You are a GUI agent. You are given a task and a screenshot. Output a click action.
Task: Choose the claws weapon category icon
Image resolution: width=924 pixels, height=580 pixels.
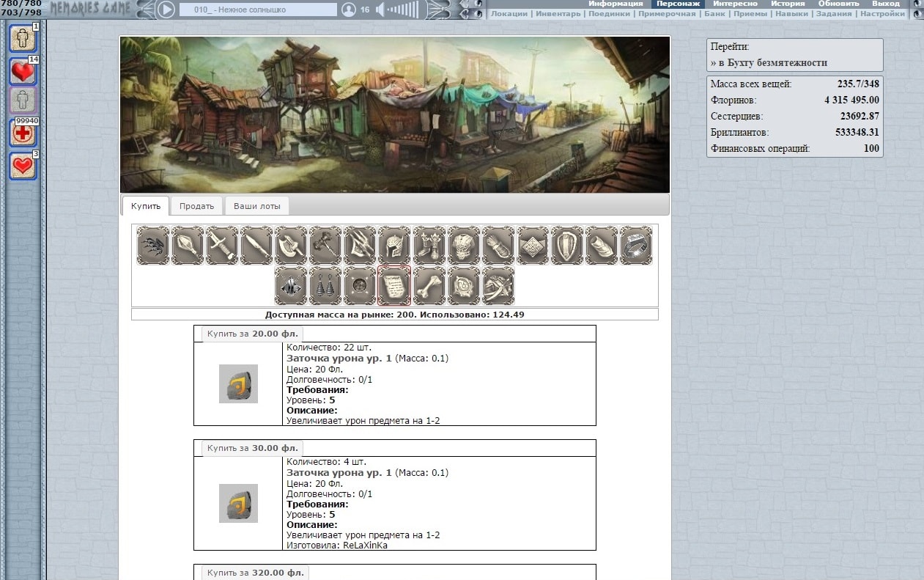pyautogui.click(x=152, y=245)
